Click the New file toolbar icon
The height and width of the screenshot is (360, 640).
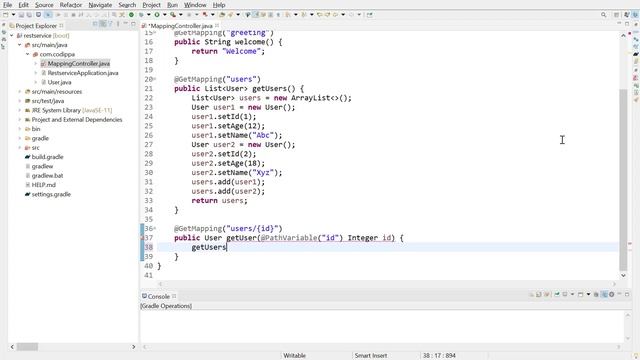[5, 15]
